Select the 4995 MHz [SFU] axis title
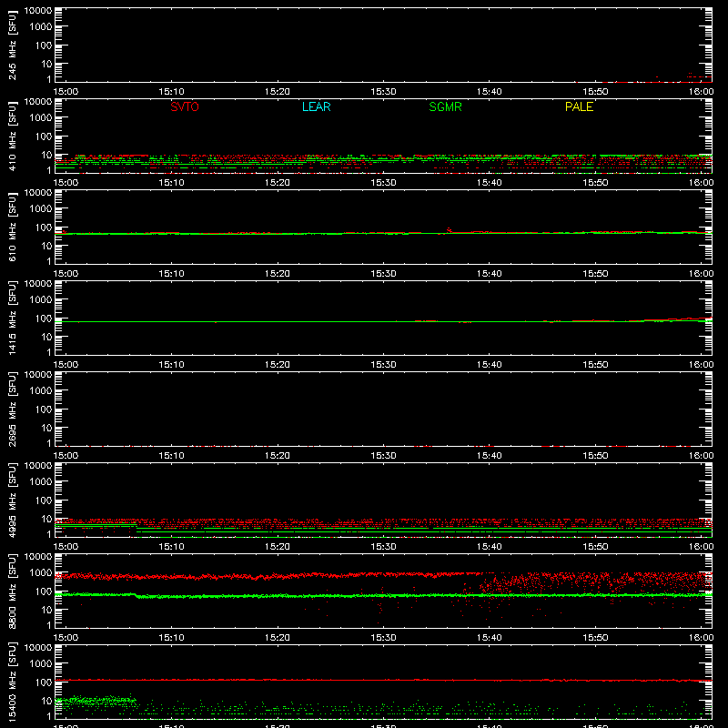 click(12, 500)
